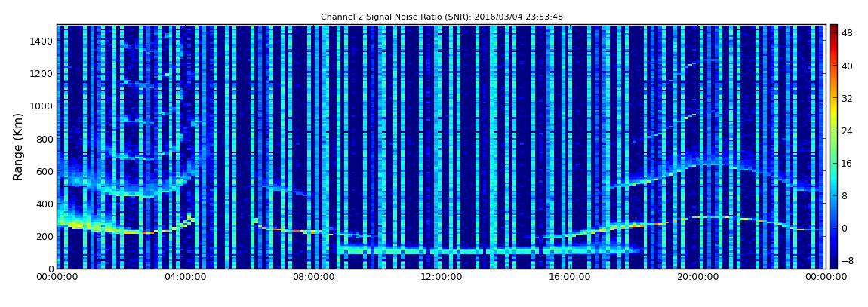Click the colorbar label 48
Image resolution: width=868 pixels, height=307 pixels.
847,33
